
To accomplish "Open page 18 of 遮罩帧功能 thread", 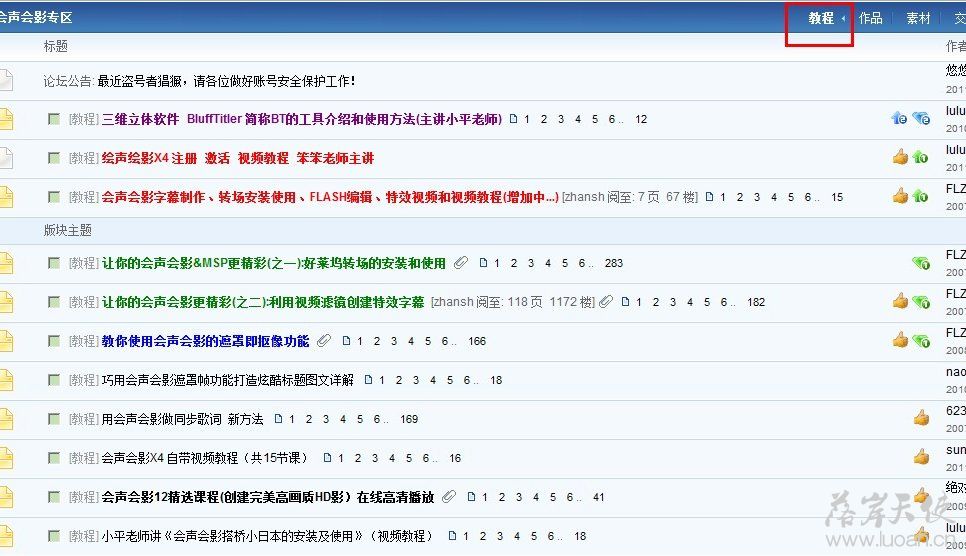I will (496, 380).
